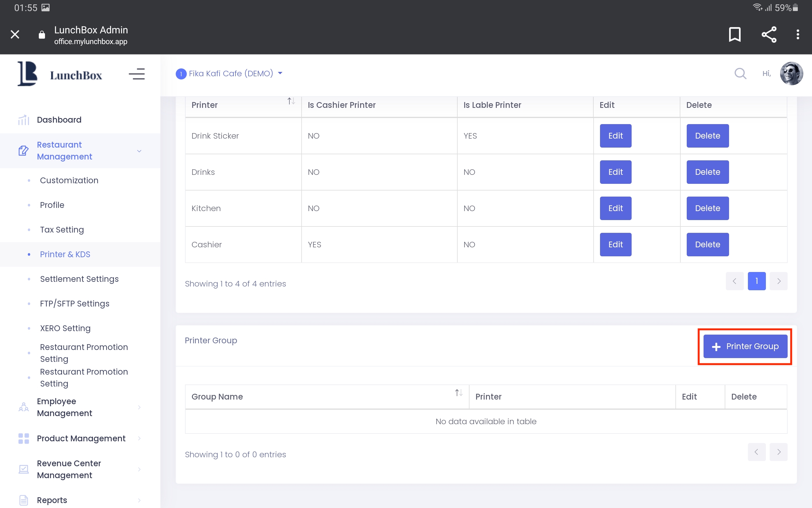Collapse the Restaurant Management section
The width and height of the screenshot is (812, 508).
(139, 151)
